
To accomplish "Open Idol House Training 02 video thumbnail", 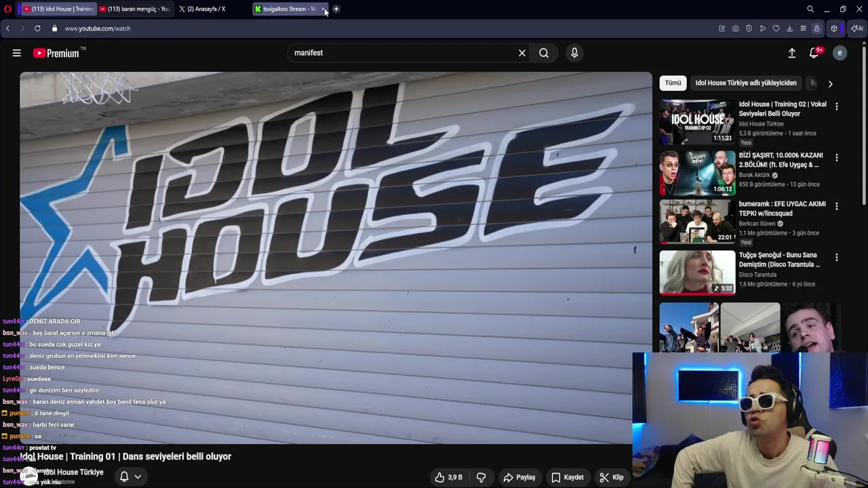I will tap(697, 121).
